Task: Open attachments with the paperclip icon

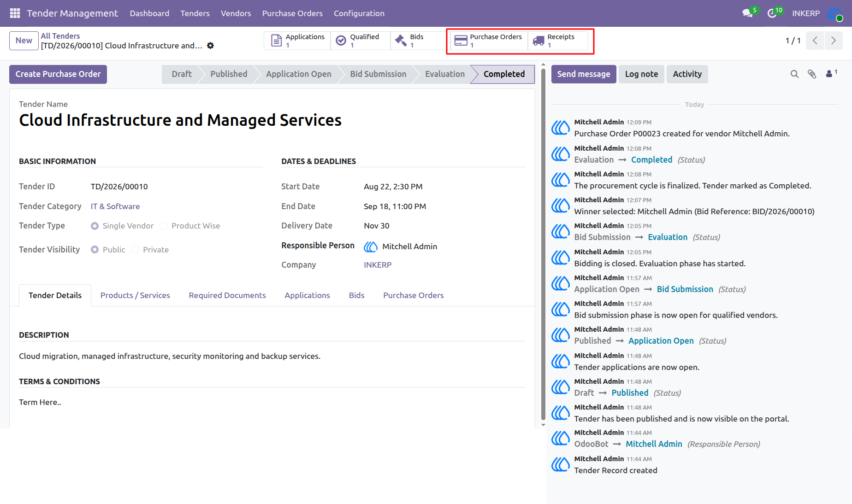Action: tap(812, 74)
